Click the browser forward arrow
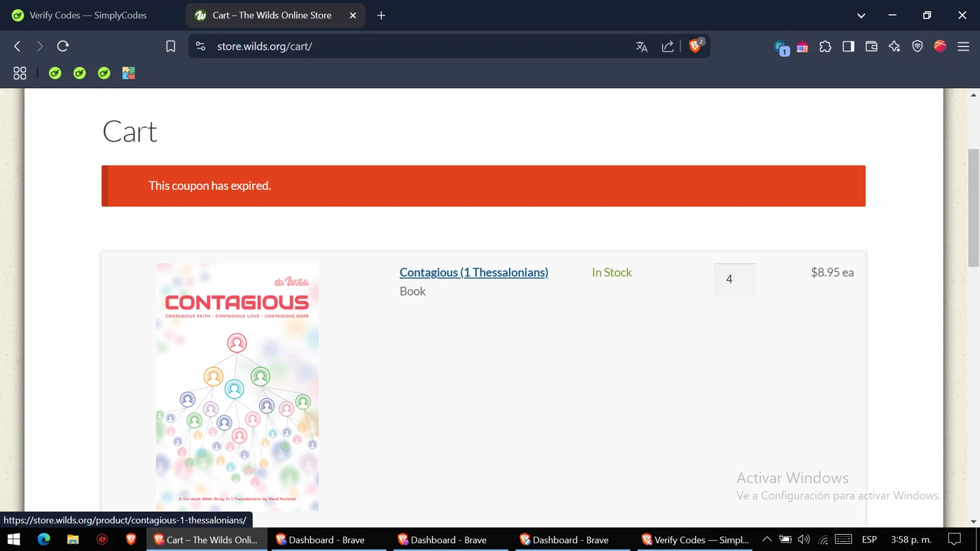980x551 pixels. coord(40,46)
